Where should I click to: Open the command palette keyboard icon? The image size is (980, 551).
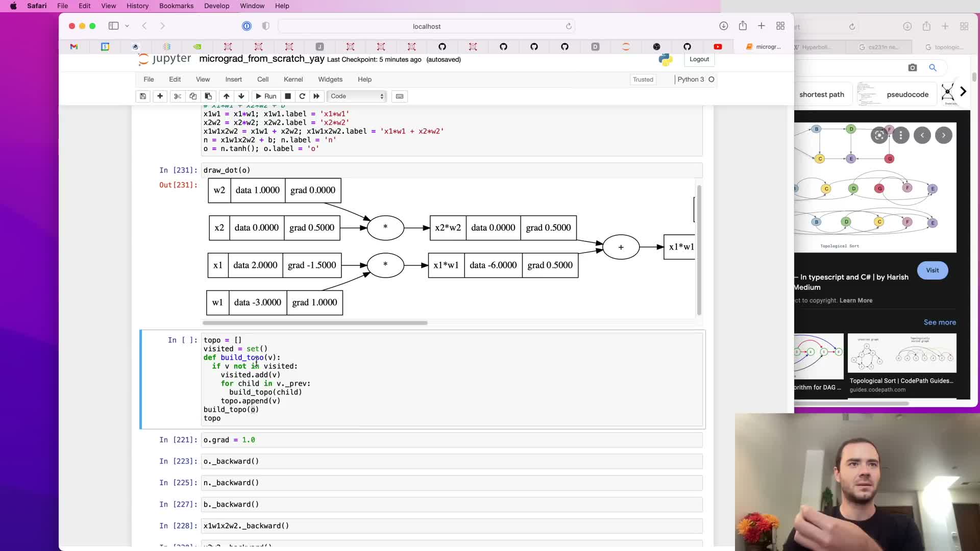click(x=400, y=96)
